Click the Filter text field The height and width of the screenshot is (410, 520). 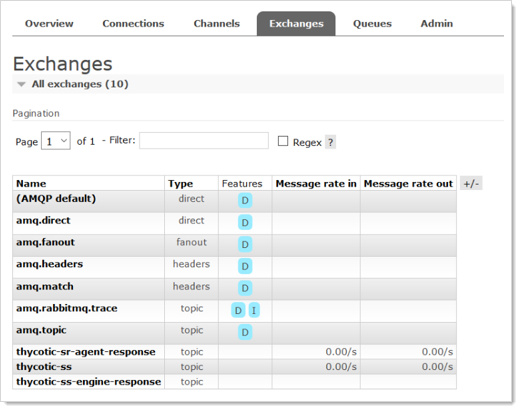[204, 141]
